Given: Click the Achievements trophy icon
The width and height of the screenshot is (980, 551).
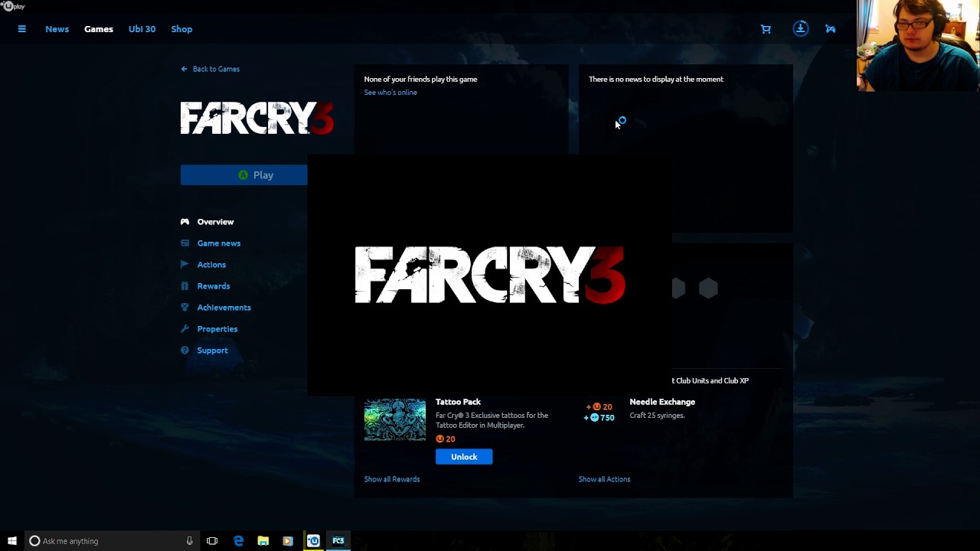Looking at the screenshot, I should [x=185, y=308].
